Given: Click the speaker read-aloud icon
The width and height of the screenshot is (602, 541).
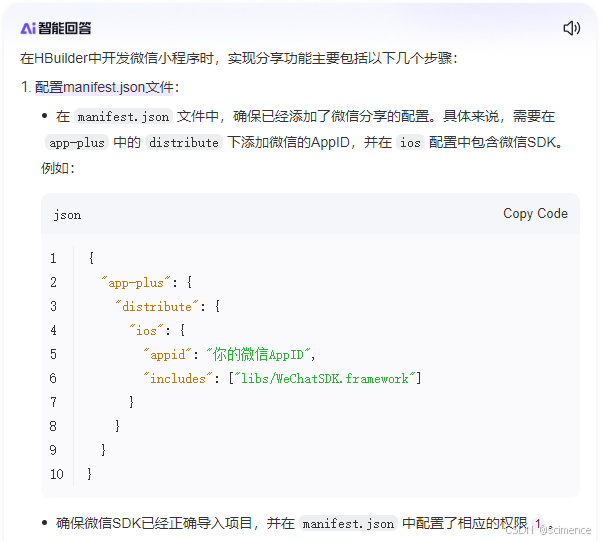Looking at the screenshot, I should point(571,28).
